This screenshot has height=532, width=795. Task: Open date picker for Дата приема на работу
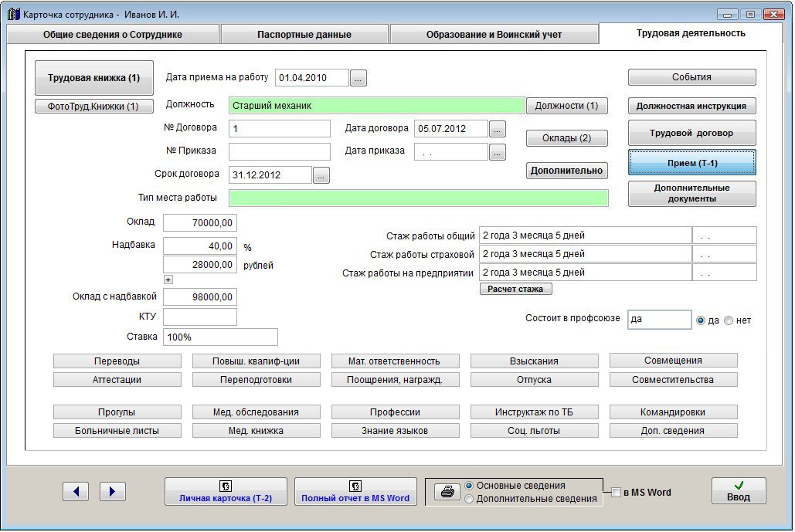(358, 78)
